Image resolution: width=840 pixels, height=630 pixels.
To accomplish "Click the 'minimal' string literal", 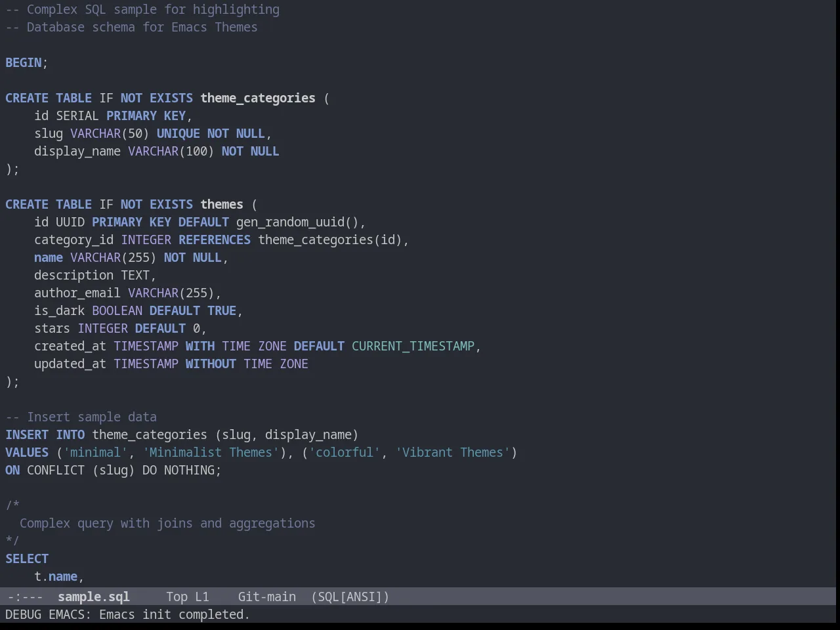I will pos(96,452).
